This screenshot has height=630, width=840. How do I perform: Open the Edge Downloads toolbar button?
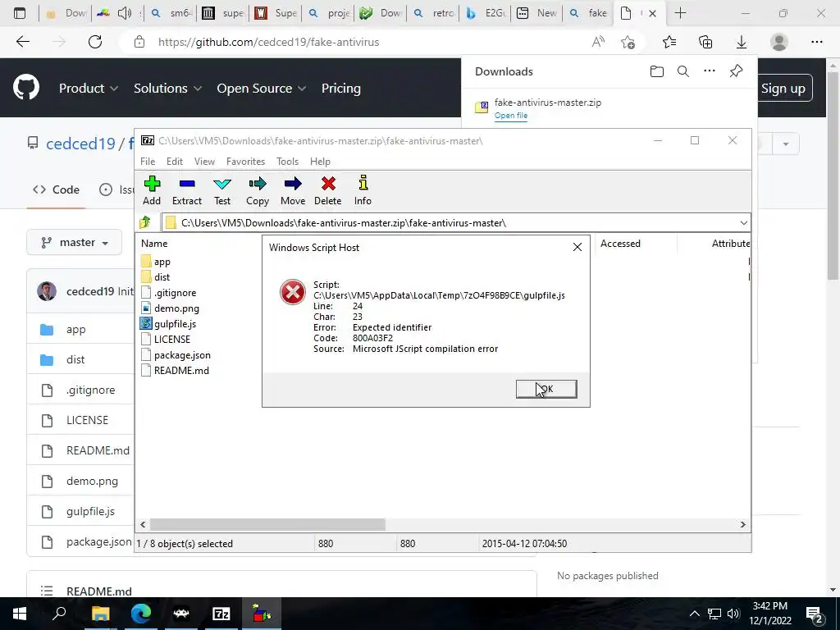click(x=742, y=42)
